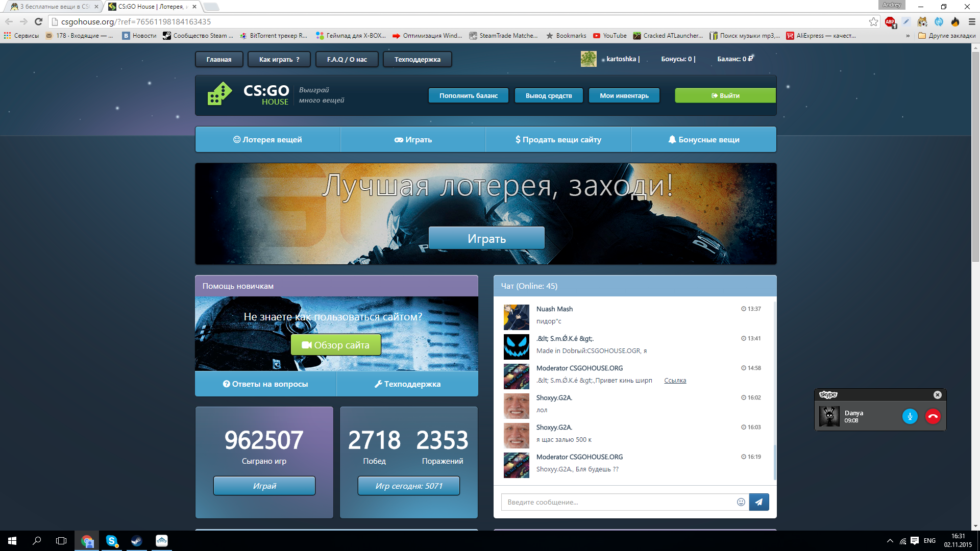The height and width of the screenshot is (551, 980).
Task: Show hidden tray icons chevron
Action: (890, 541)
